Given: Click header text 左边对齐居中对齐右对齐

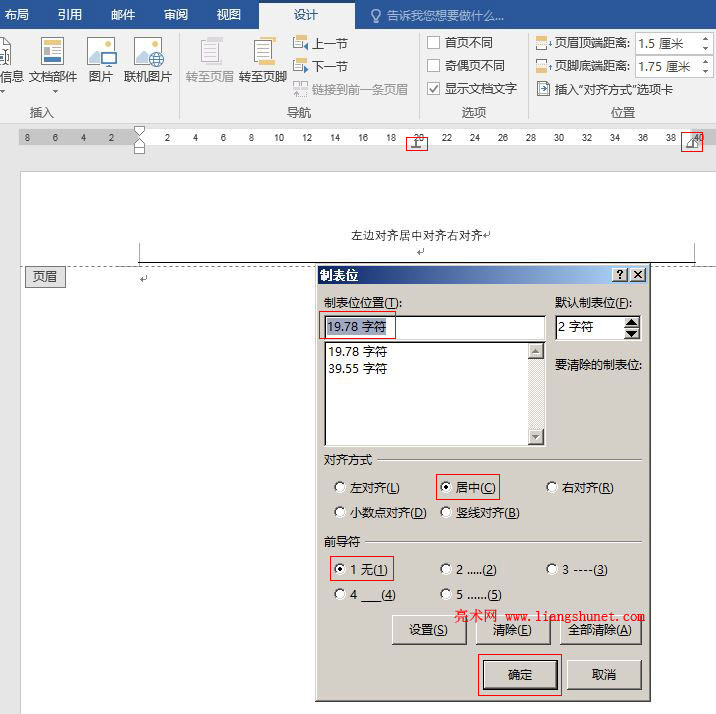Looking at the screenshot, I should pos(417,236).
